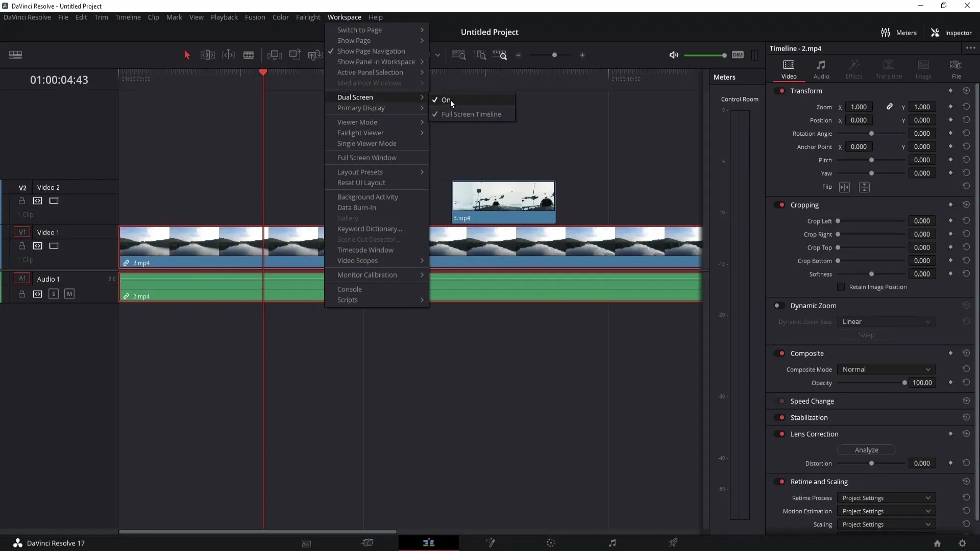
Task: Click the Flip vertical icon
Action: pos(864,187)
